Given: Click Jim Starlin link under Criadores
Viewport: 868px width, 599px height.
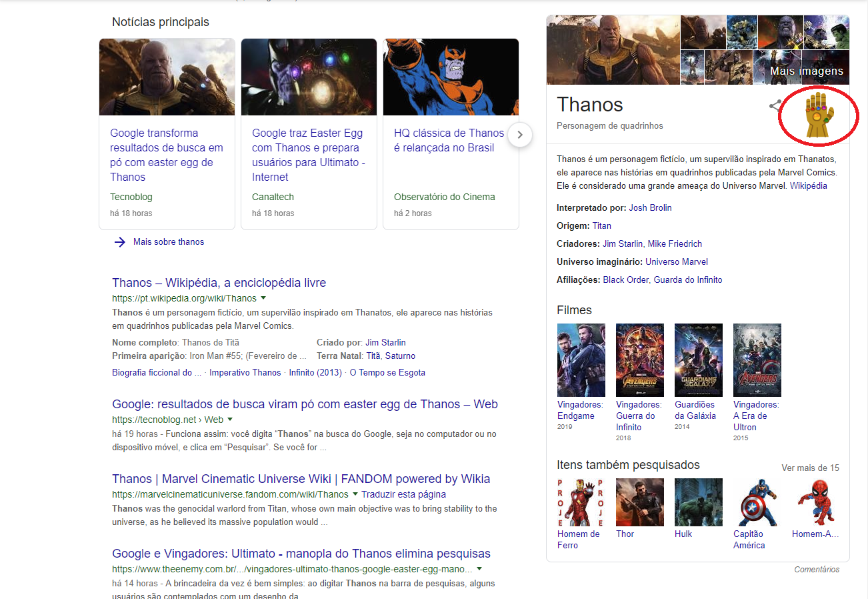Looking at the screenshot, I should tap(623, 243).
